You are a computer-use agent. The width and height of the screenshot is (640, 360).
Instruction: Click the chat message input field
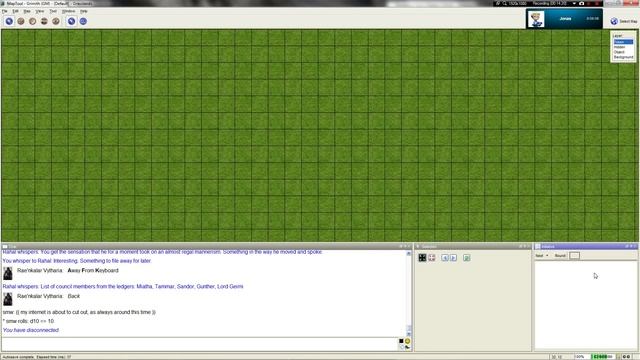click(x=200, y=344)
